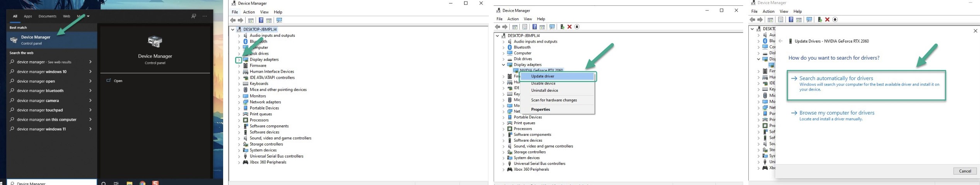Image resolution: width=980 pixels, height=185 pixels.
Task: Click the Cortana circle on the taskbar
Action: [104, 183]
